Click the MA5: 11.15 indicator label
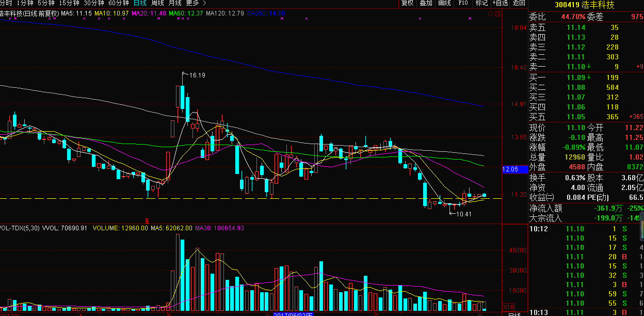Image resolution: width=644 pixels, height=316 pixels. pos(76,12)
